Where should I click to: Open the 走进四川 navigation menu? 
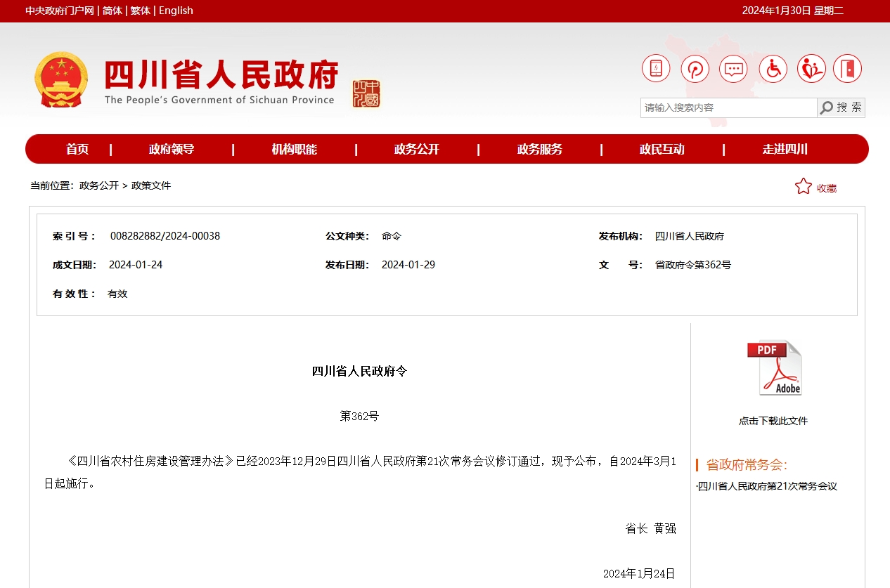pyautogui.click(x=785, y=149)
